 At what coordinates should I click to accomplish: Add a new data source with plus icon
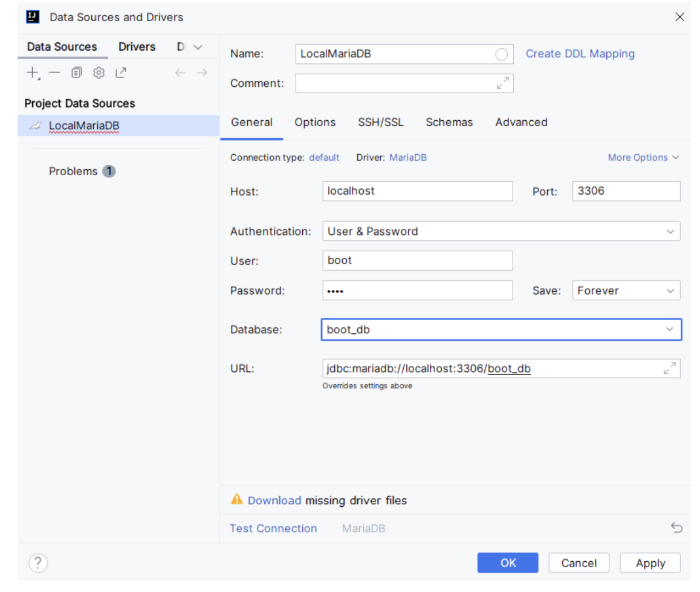[x=33, y=72]
